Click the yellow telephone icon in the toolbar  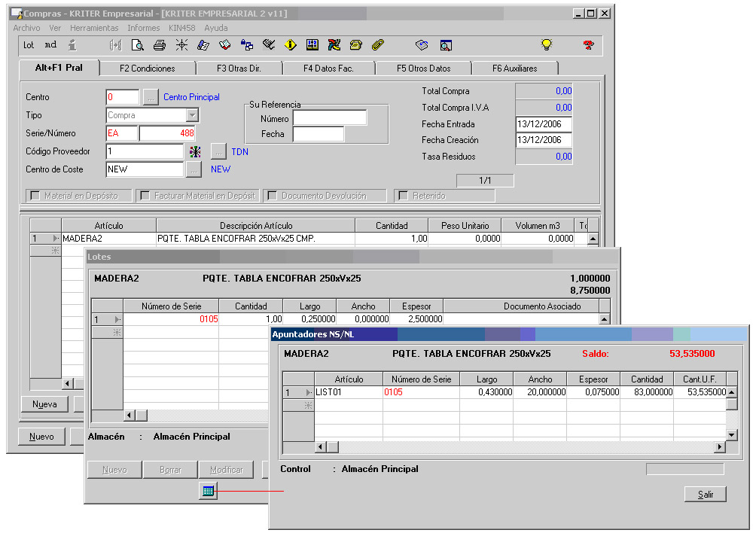click(356, 45)
